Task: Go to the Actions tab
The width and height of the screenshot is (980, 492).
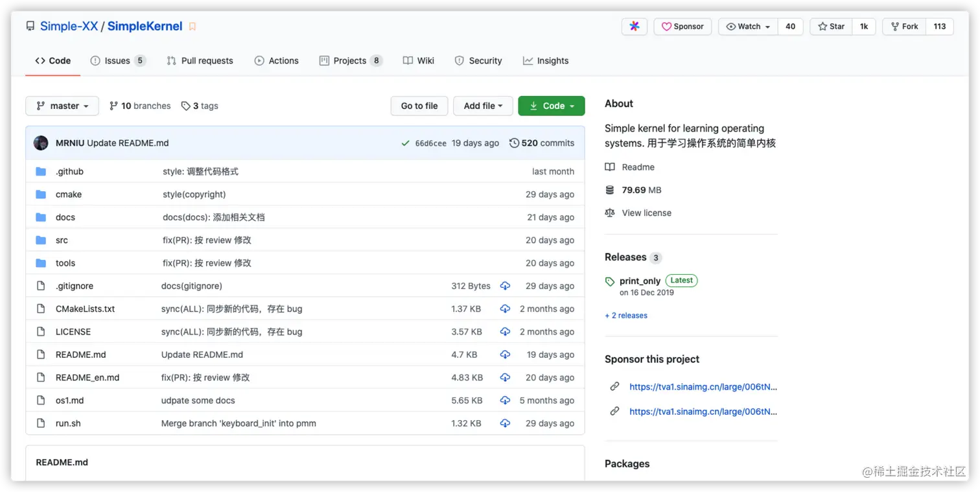Action: point(277,61)
